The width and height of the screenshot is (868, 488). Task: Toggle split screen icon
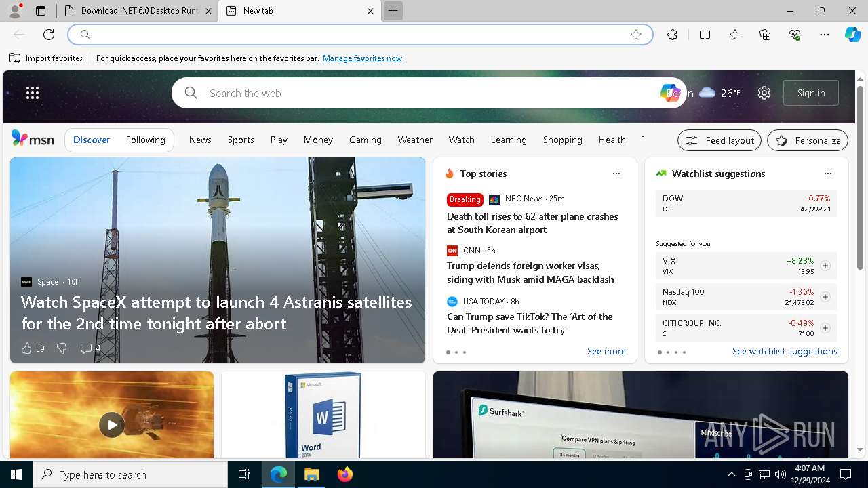pyautogui.click(x=705, y=35)
